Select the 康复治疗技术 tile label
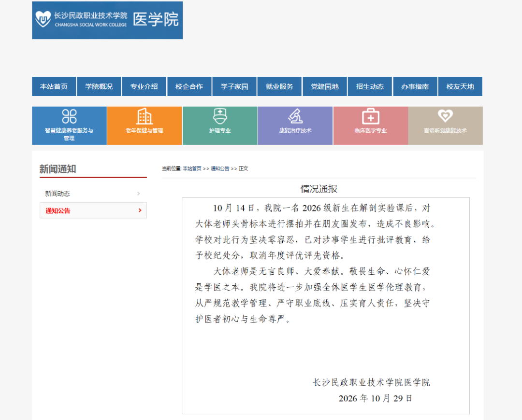Screen dimensions: 522x420 295,130
